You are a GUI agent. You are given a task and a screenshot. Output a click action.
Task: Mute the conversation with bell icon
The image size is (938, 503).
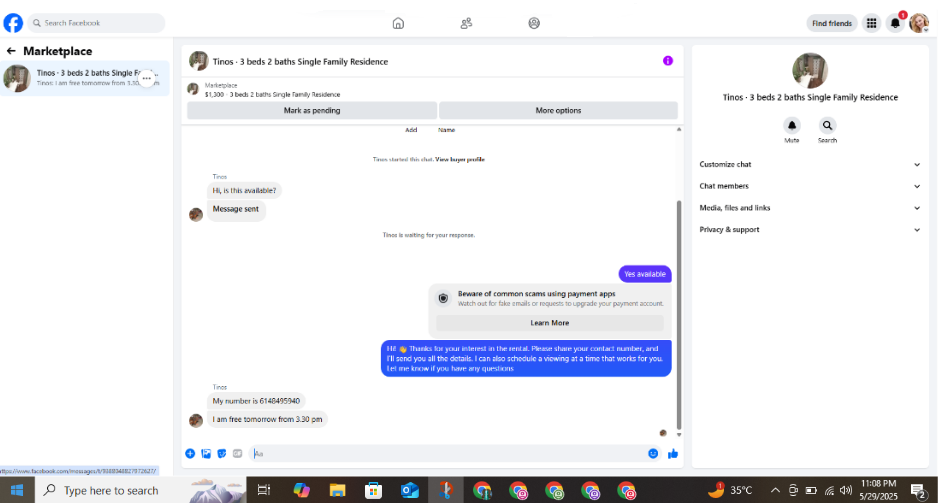click(792, 126)
